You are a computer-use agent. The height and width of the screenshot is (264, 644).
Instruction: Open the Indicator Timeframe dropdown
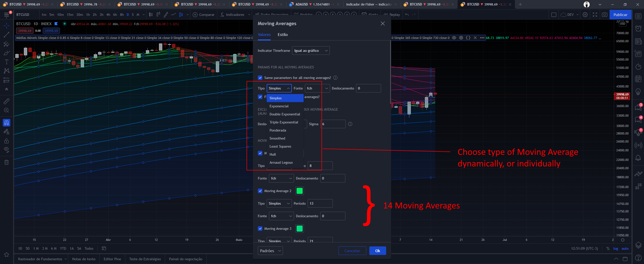[311, 51]
